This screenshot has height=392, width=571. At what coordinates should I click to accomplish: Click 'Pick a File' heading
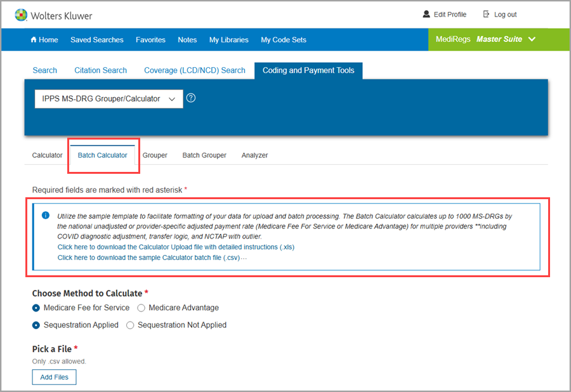pyautogui.click(x=52, y=349)
